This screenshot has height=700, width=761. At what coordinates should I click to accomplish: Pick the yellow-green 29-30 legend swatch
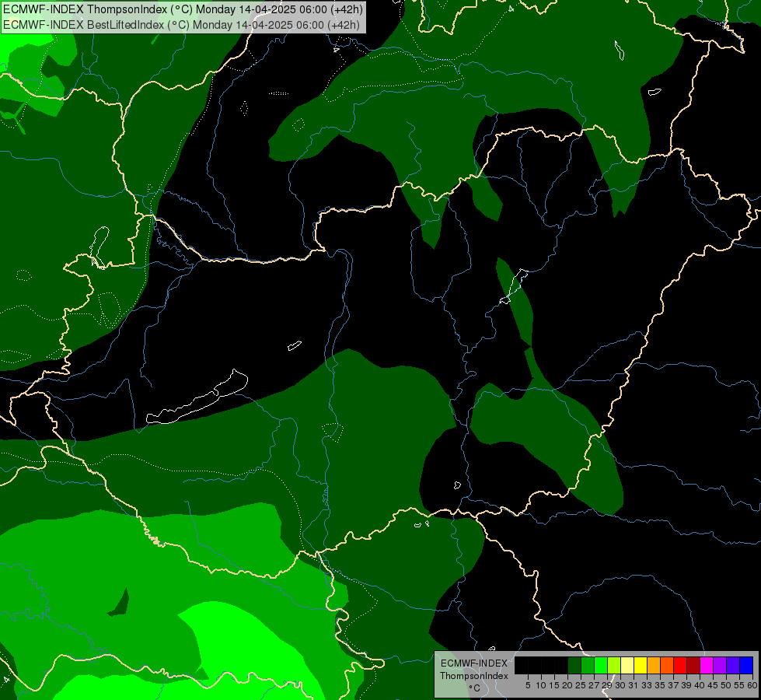tap(614, 665)
